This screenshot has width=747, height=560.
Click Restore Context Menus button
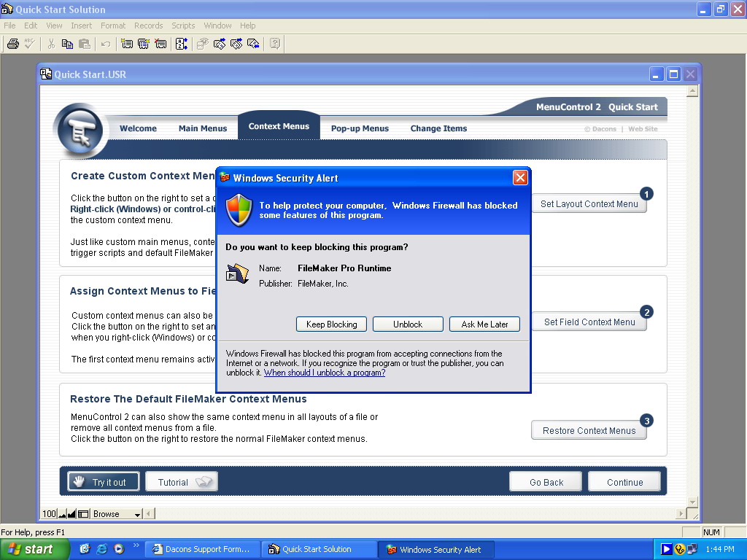tap(589, 430)
